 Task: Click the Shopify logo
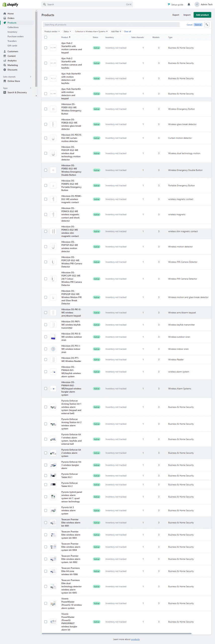click(10, 5)
